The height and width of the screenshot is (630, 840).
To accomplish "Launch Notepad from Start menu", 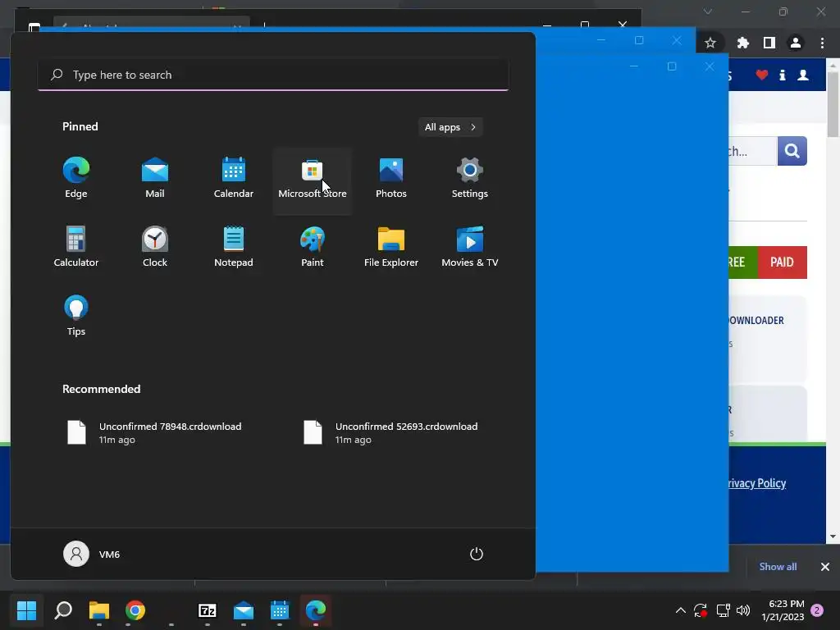I will pos(234,248).
